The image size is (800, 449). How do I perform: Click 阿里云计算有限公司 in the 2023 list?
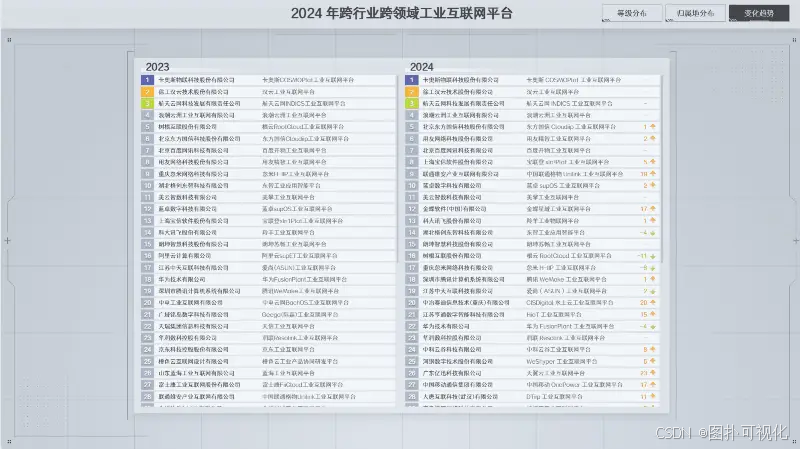[x=184, y=256]
